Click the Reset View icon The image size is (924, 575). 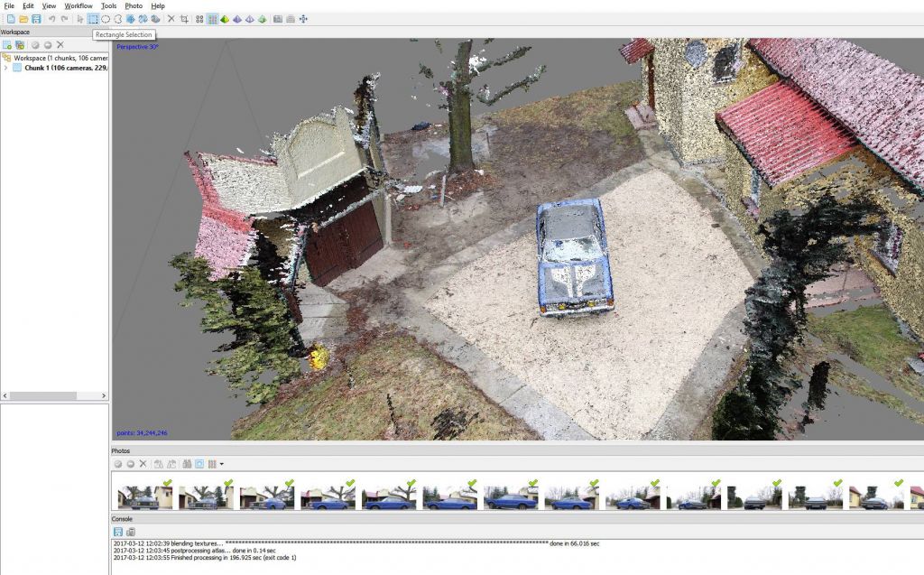click(302, 19)
